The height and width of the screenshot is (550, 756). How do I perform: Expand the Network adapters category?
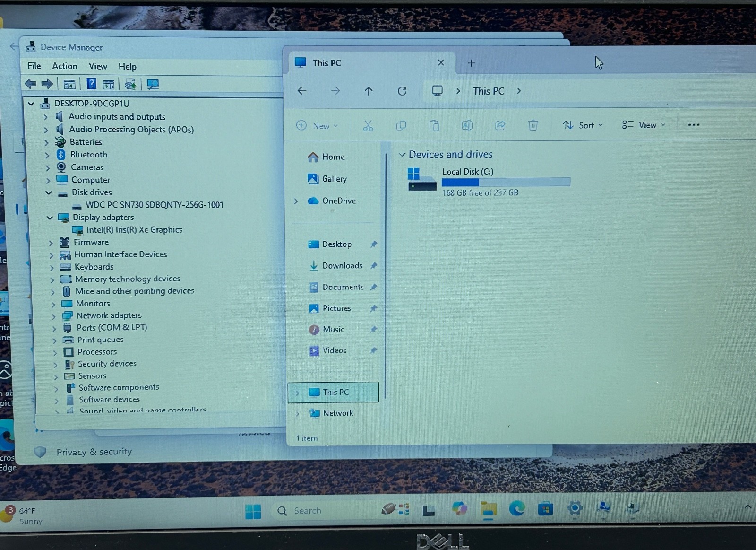pos(53,316)
